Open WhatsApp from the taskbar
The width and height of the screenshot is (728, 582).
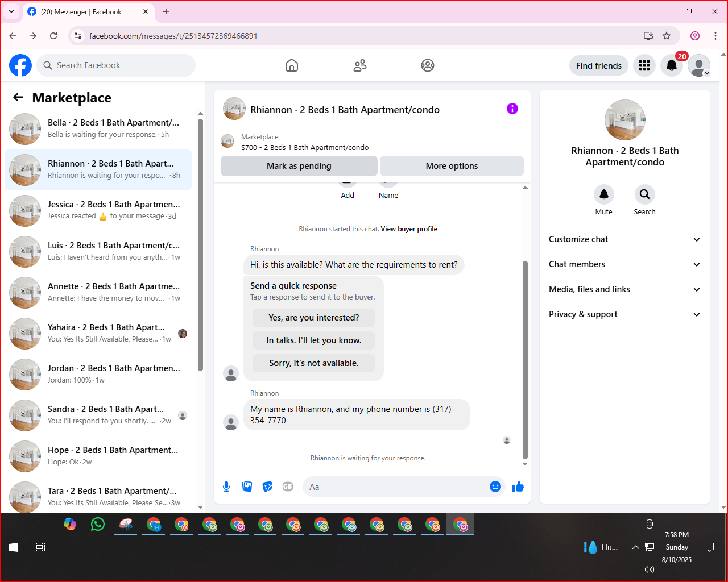[x=98, y=524]
